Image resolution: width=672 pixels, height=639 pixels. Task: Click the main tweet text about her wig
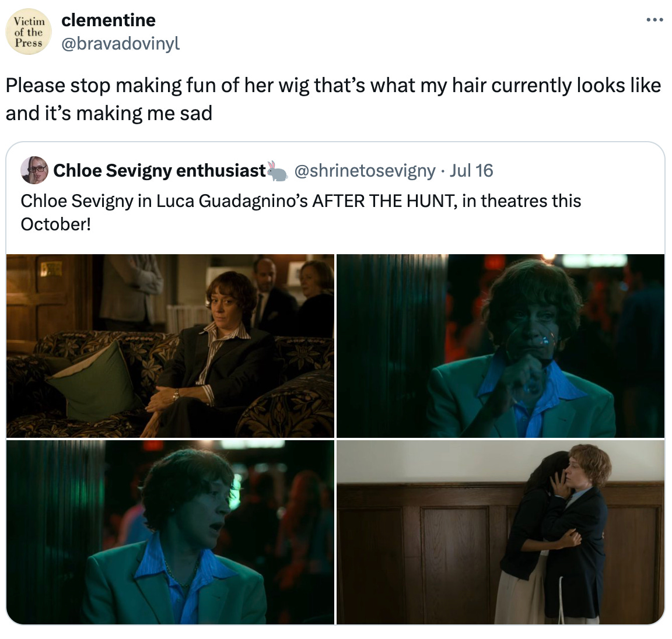coord(333,99)
